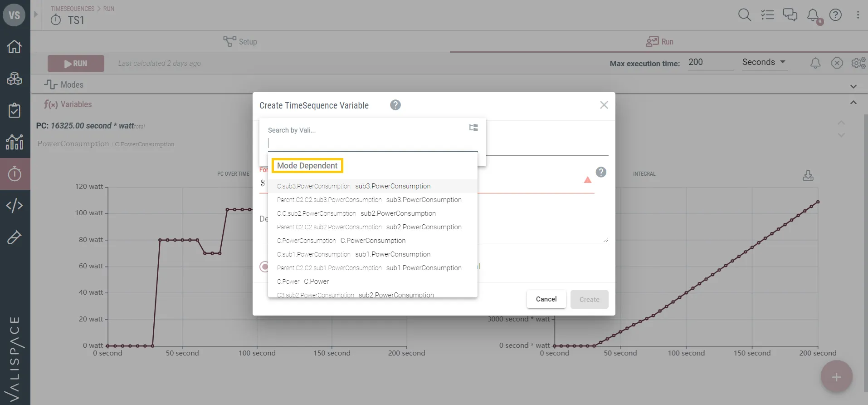This screenshot has height=405, width=868.
Task: Click the VS workspace avatar
Action: (14, 15)
